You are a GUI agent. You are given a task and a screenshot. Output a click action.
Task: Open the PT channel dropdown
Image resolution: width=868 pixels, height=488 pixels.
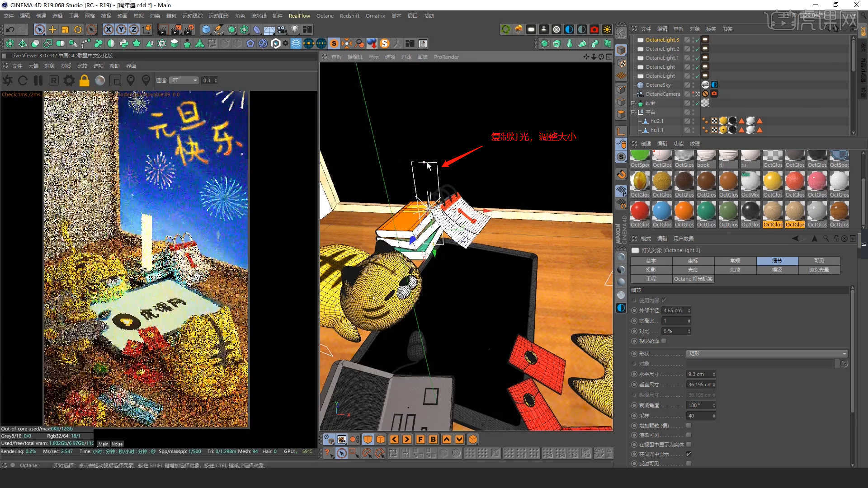[184, 80]
